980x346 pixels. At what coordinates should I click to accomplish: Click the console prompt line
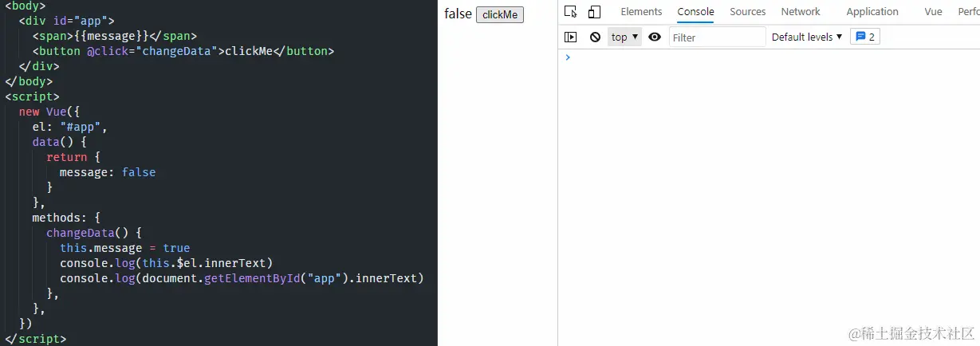(x=769, y=57)
